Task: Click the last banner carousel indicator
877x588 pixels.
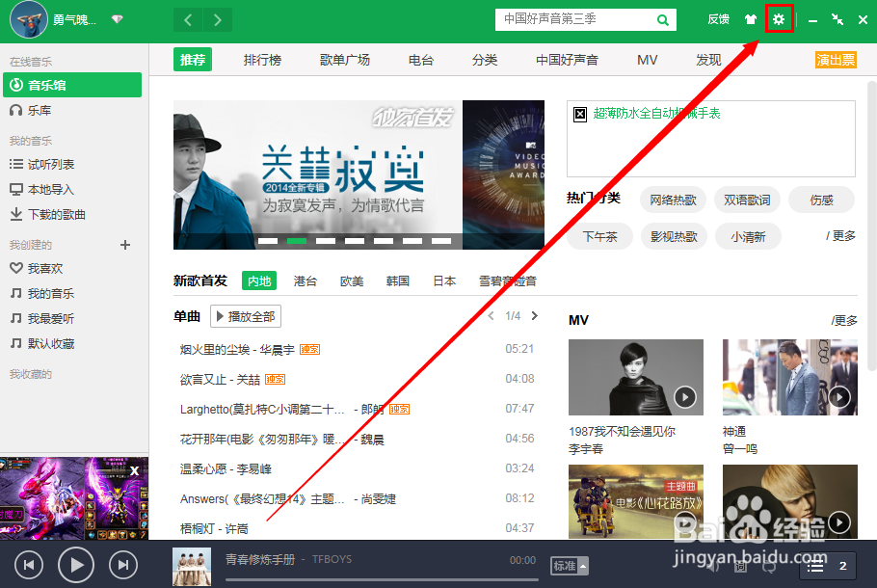Action: click(x=441, y=241)
